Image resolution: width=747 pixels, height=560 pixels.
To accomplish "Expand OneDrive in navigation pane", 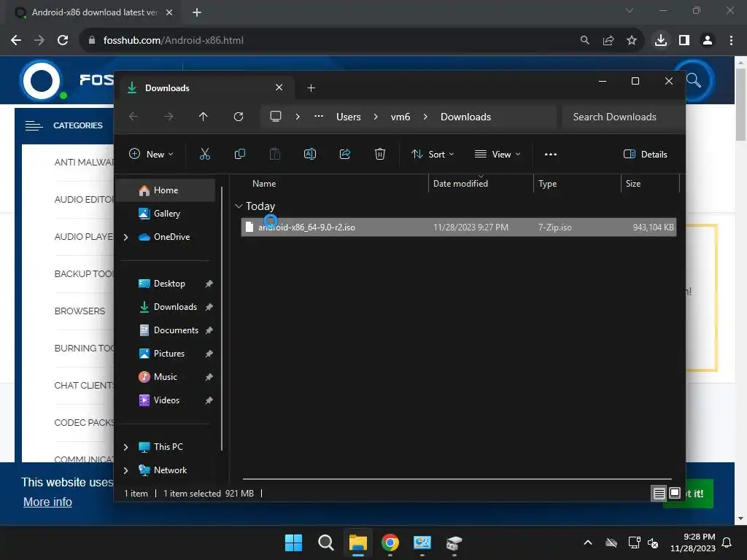I will [x=125, y=237].
